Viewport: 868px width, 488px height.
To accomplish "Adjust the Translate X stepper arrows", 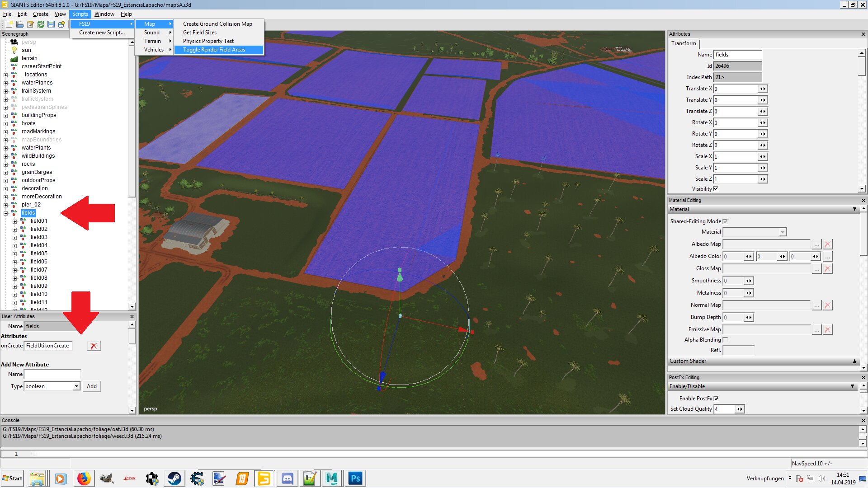I will click(x=763, y=89).
